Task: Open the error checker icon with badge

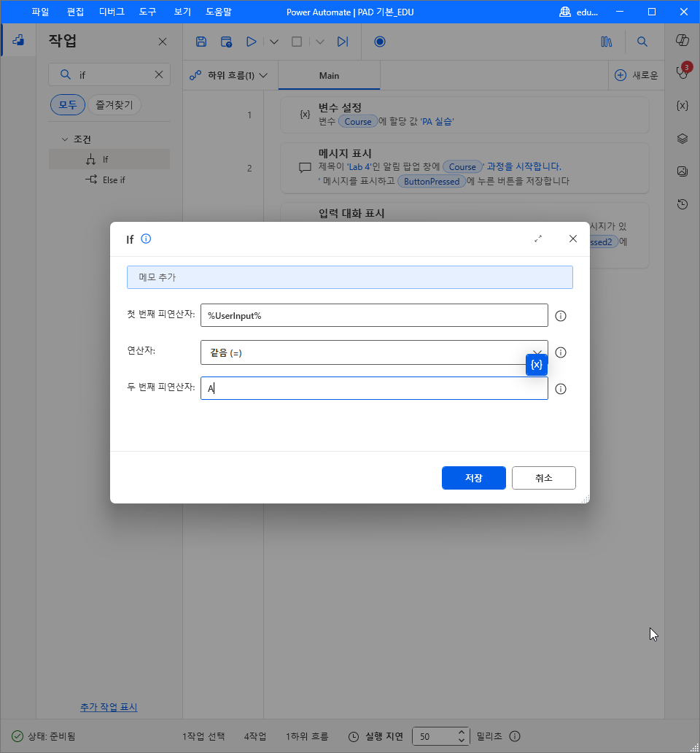Action: (x=682, y=72)
